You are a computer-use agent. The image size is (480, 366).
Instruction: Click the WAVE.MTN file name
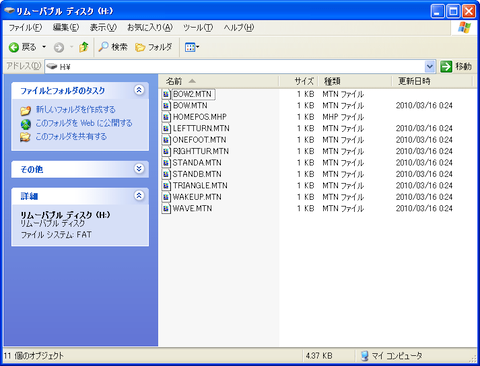[x=192, y=209]
